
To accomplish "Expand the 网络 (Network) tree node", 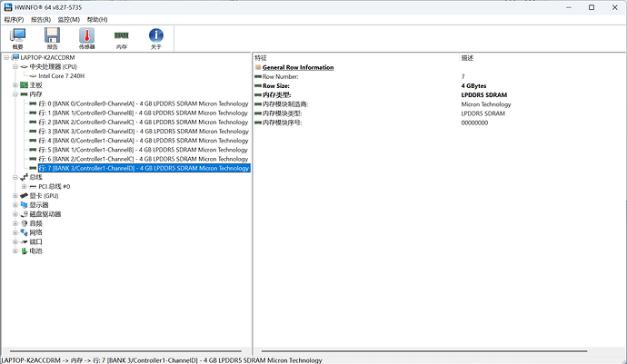I will click(x=15, y=232).
